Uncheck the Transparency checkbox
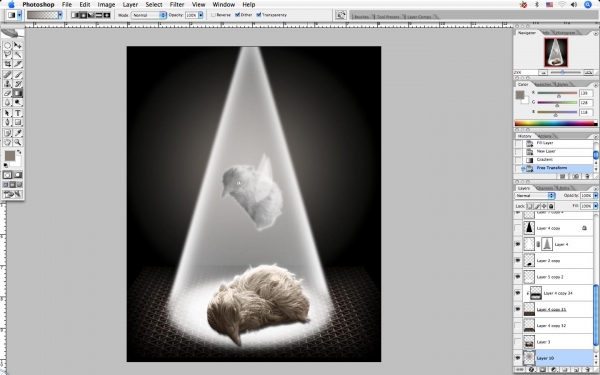600x375 pixels. pyautogui.click(x=259, y=15)
